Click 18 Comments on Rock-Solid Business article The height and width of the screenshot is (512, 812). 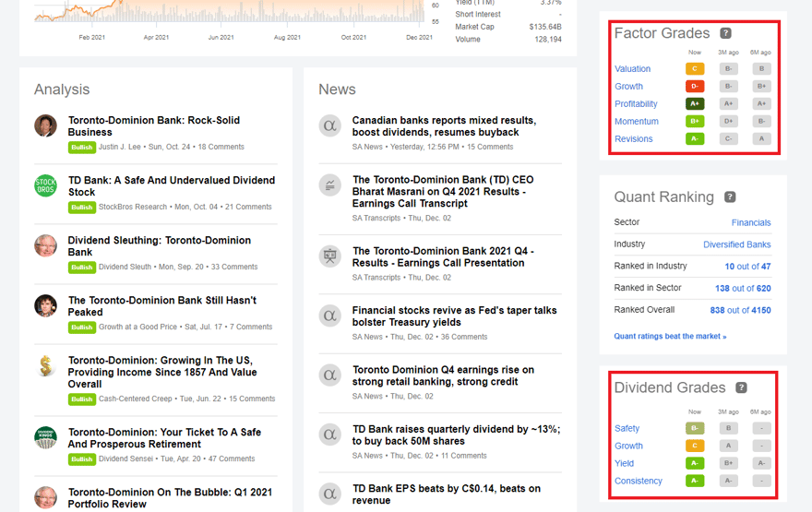(221, 147)
